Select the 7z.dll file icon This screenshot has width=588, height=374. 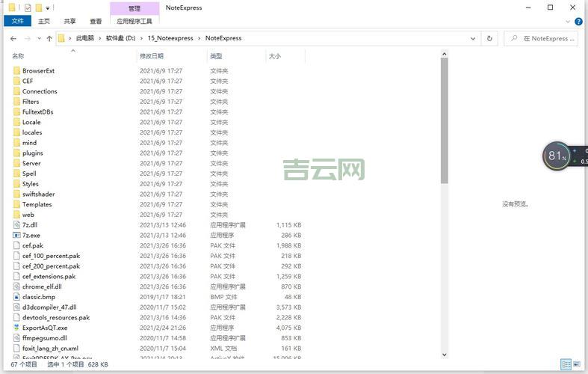click(x=16, y=225)
